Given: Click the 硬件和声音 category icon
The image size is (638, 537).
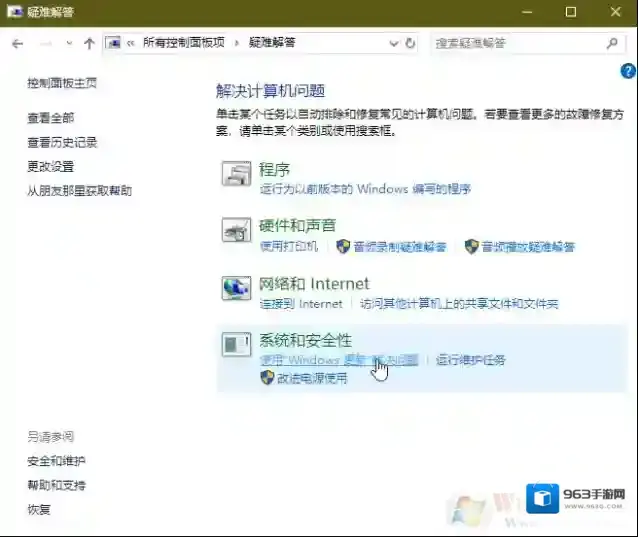Looking at the screenshot, I should (236, 229).
